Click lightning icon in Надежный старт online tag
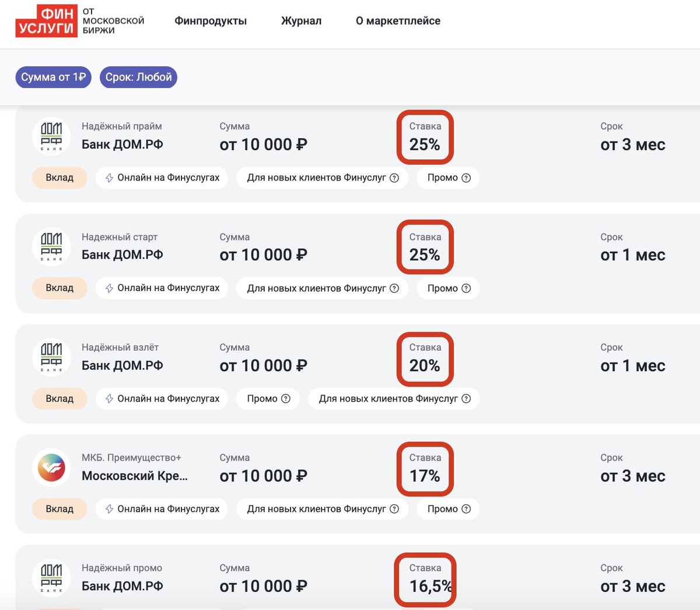 coord(109,288)
